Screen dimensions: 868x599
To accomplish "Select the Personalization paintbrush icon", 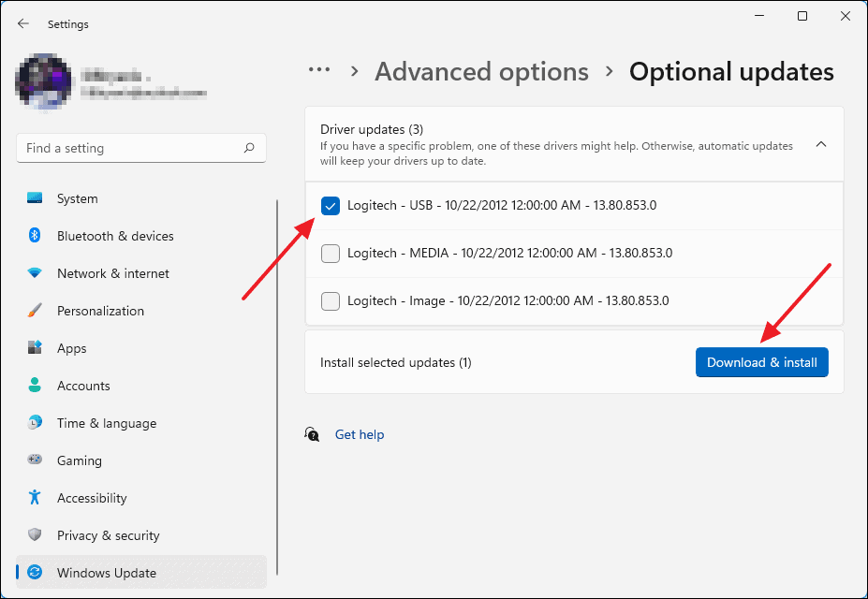I will [35, 311].
